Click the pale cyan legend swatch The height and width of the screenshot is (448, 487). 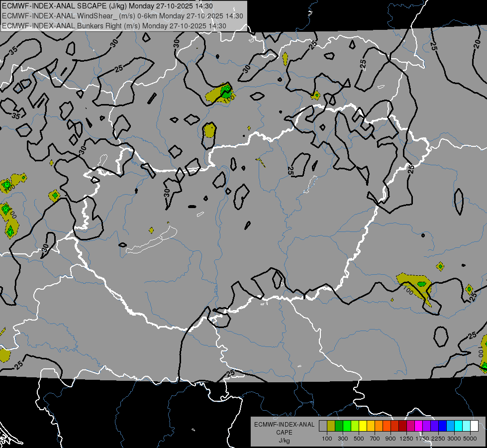(467, 426)
